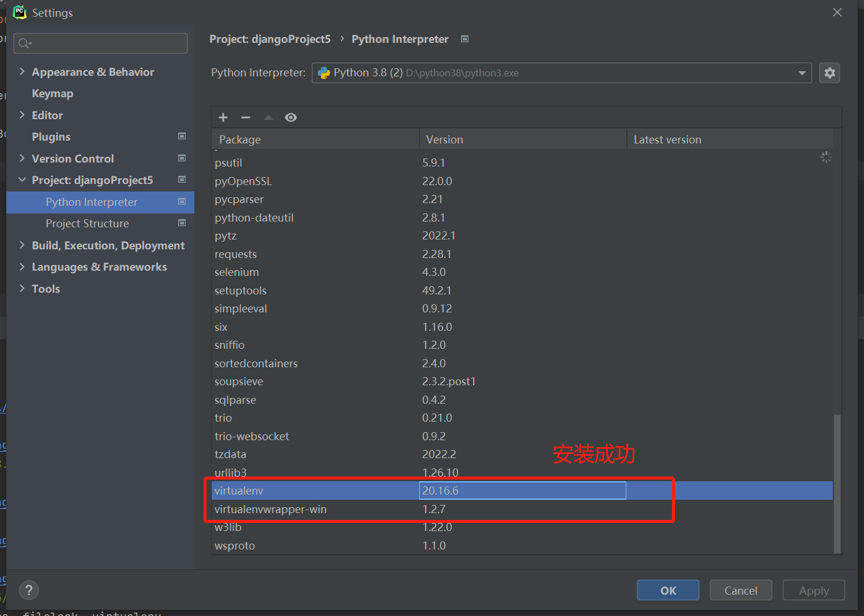Screen dimensions: 864x616
Task: Click the install package plus icon
Action: pyautogui.click(x=223, y=117)
